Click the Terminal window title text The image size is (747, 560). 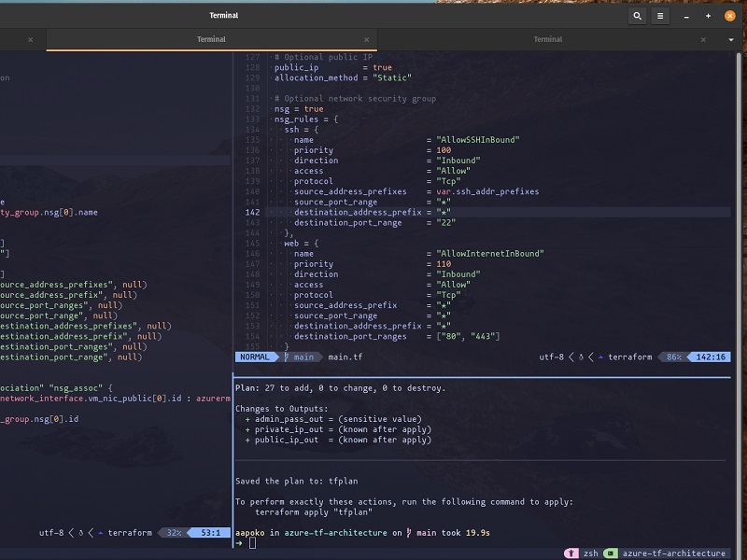click(x=223, y=15)
